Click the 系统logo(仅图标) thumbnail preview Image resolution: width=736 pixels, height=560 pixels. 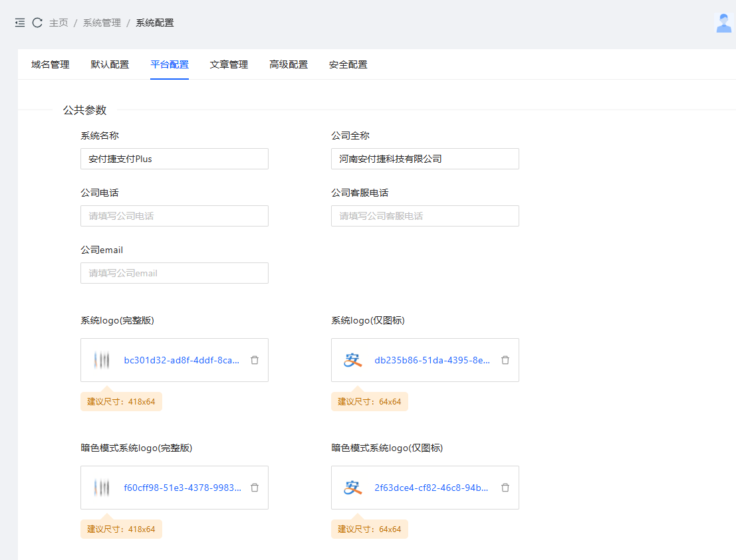coord(353,360)
